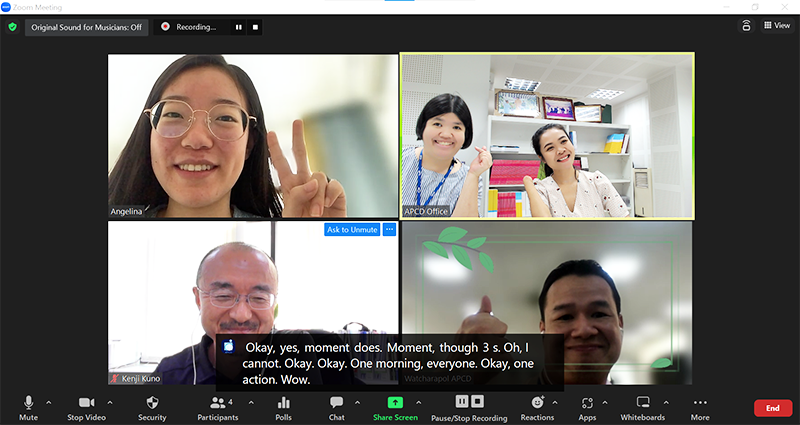Open the View layout menu
Screen dimensions: 800x425
[777, 25]
